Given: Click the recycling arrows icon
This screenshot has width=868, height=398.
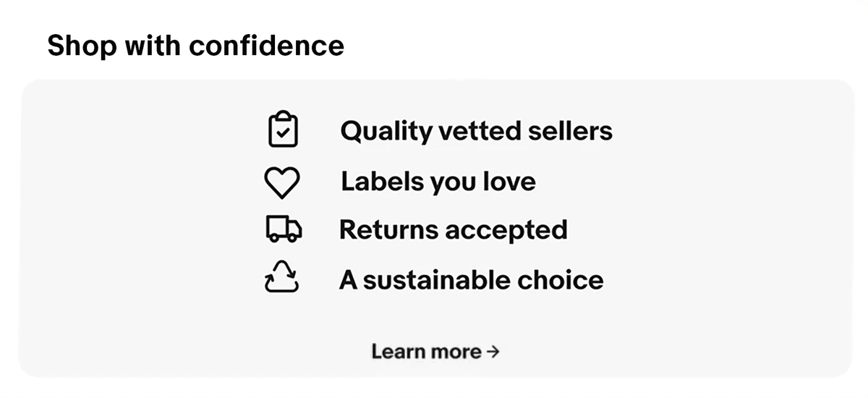Looking at the screenshot, I should (x=282, y=279).
